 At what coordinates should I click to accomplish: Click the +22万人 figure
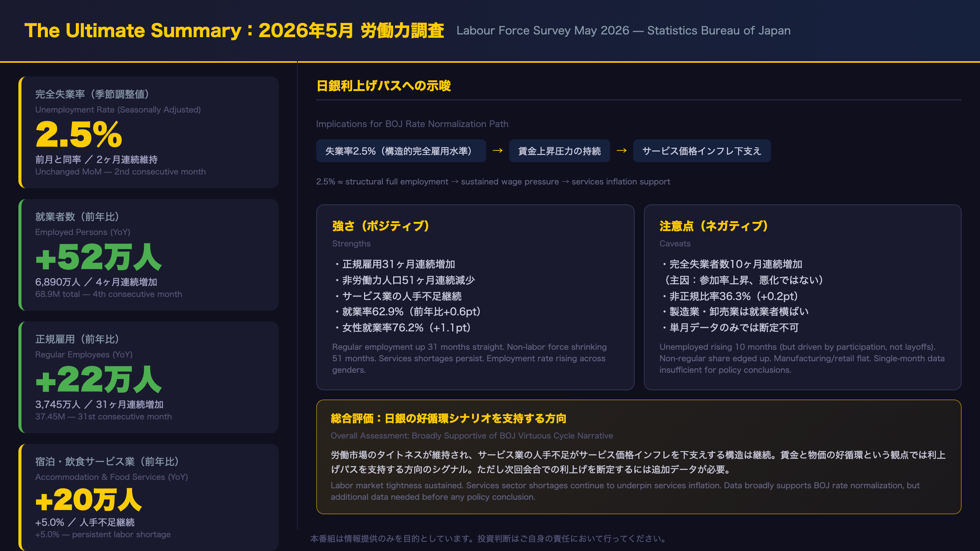pos(98,379)
